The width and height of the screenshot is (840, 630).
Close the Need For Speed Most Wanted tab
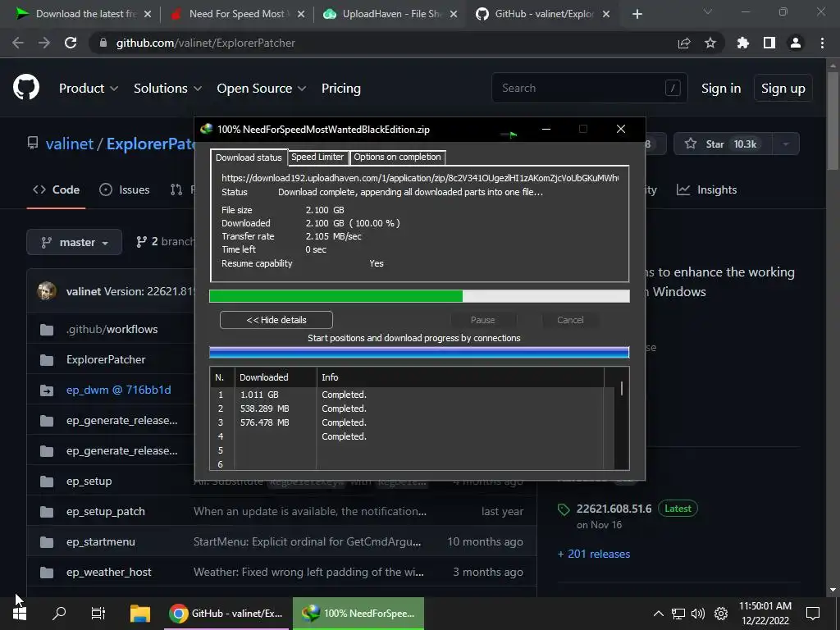pos(301,14)
